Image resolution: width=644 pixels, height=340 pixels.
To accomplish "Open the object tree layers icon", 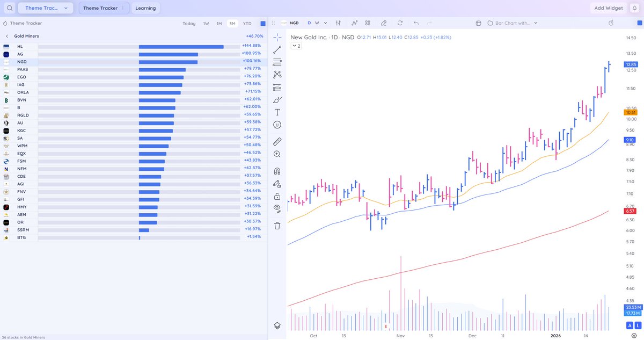I will (277, 325).
